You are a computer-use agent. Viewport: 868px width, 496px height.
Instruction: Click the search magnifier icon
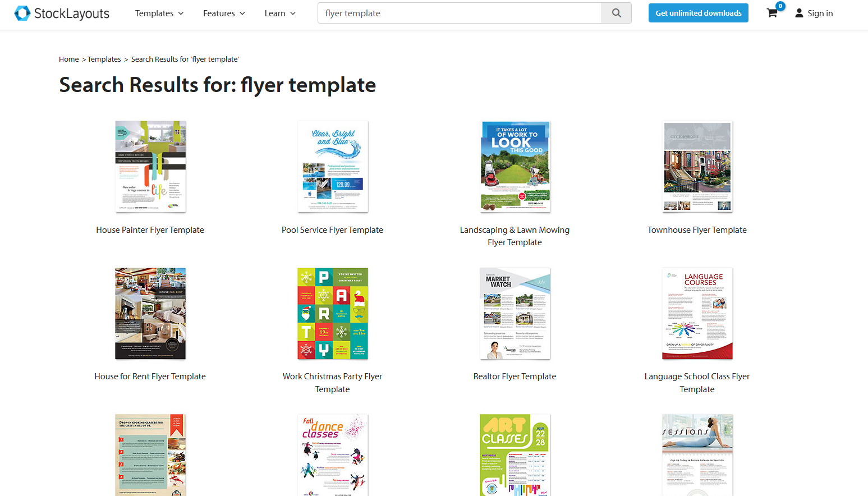(x=616, y=12)
